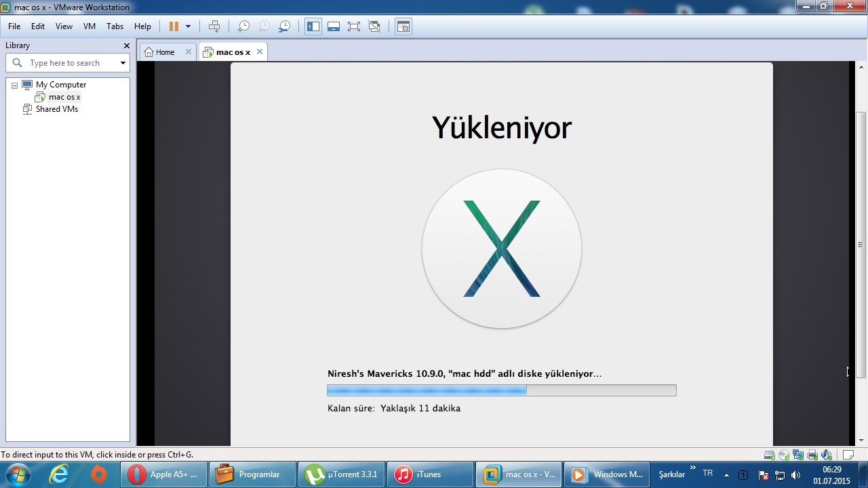
Task: Click the Show desktop button
Action: [x=863, y=474]
